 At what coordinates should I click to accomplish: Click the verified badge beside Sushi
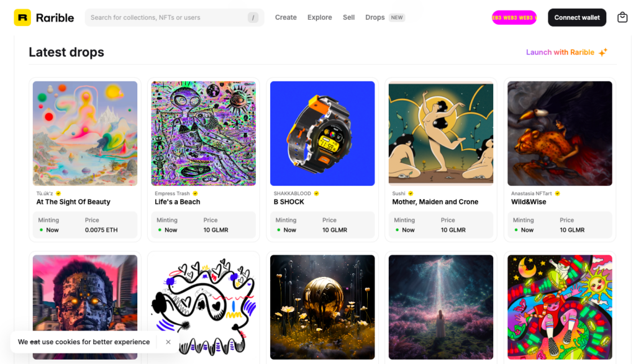pyautogui.click(x=411, y=194)
